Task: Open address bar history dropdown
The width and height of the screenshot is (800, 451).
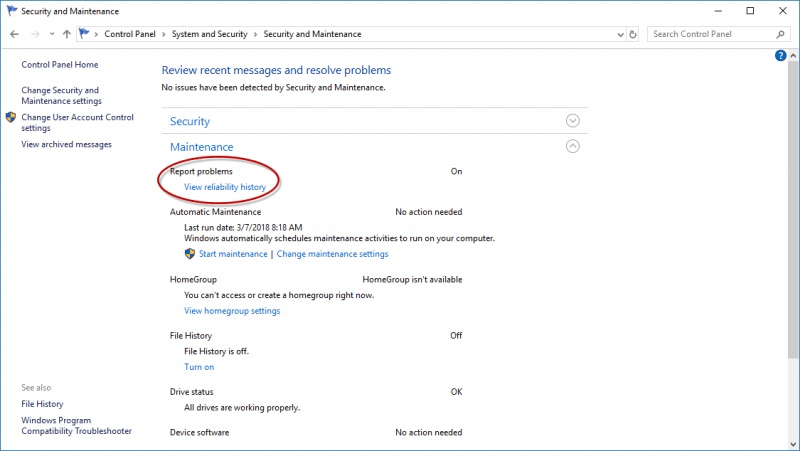Action: click(620, 35)
